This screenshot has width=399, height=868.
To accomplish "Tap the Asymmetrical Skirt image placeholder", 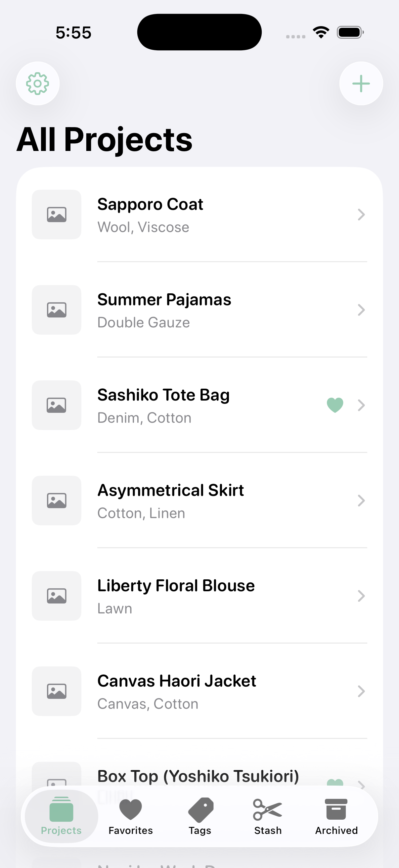I will pos(57,501).
